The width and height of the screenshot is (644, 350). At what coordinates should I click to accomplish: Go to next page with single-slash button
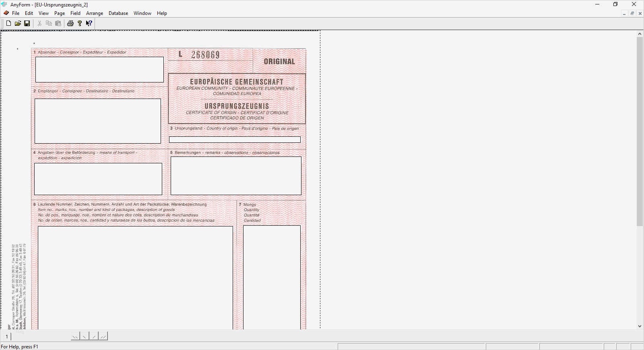(94, 336)
